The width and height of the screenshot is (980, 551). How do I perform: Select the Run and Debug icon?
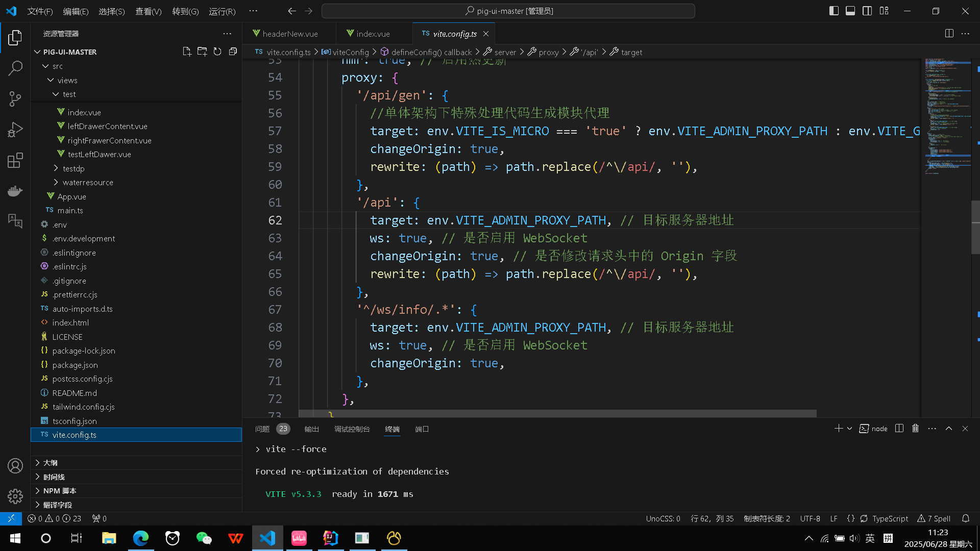15,129
